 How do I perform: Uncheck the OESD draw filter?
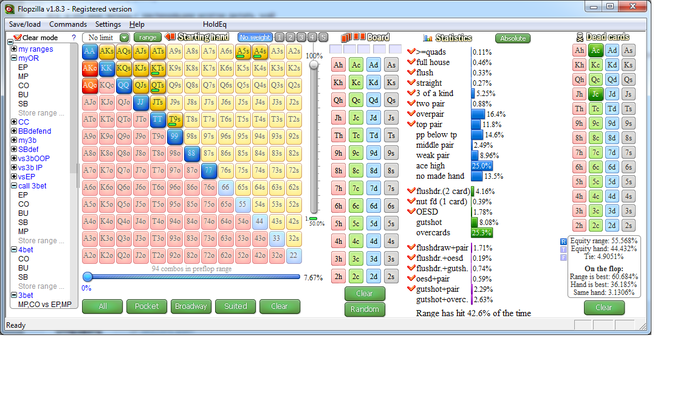click(411, 212)
